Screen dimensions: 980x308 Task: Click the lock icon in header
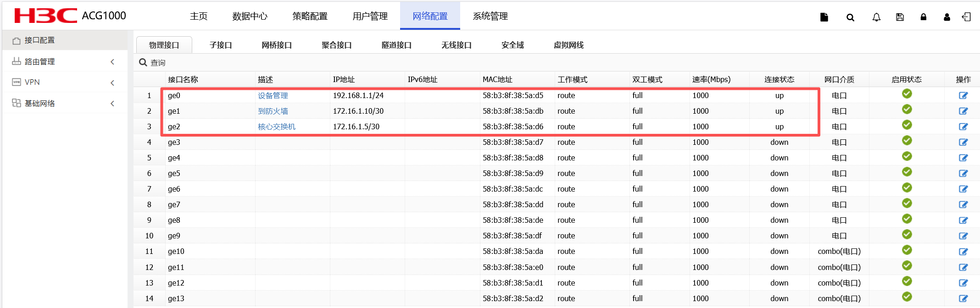924,17
